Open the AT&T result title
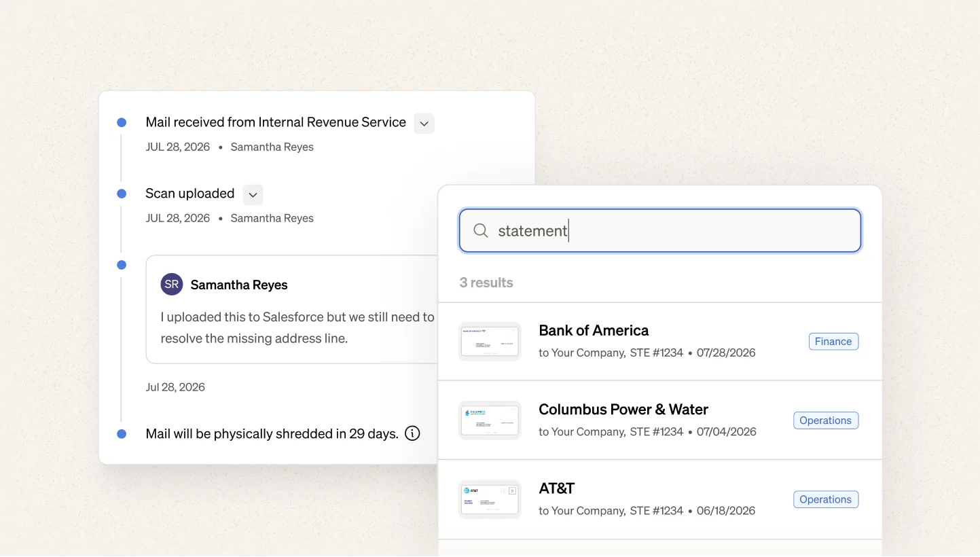This screenshot has height=557, width=980. (x=557, y=488)
